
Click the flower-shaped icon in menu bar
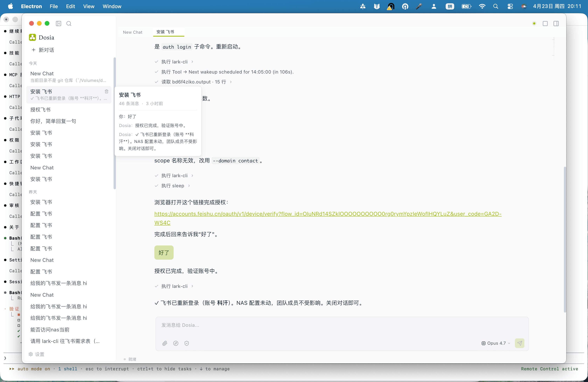[x=363, y=6]
